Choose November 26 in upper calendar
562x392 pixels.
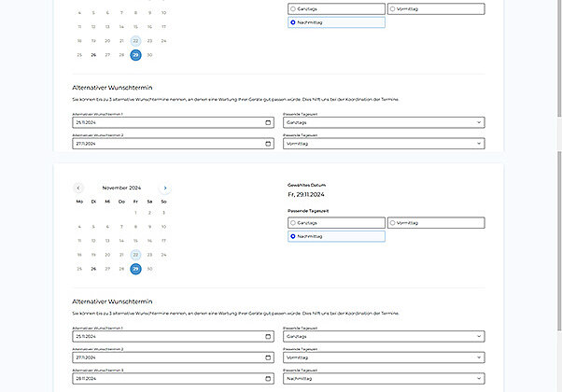93,55
